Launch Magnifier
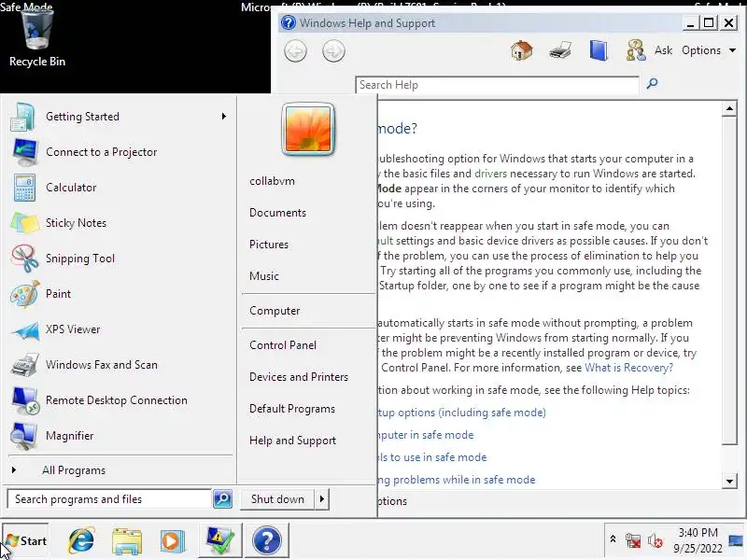This screenshot has height=560, width=747. [x=119, y=436]
